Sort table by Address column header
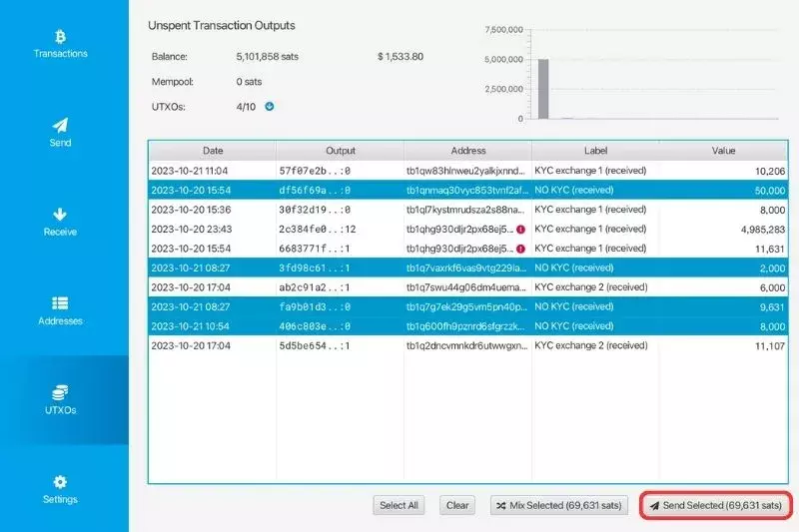This screenshot has height=532, width=799. [x=467, y=151]
